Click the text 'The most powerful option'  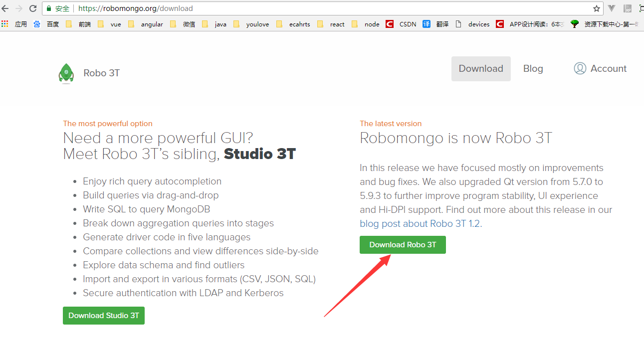108,124
